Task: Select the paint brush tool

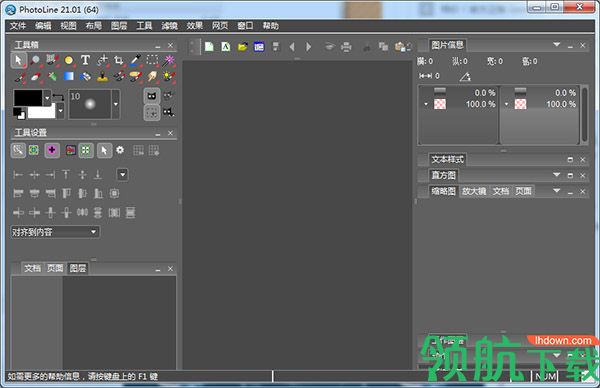Action: point(19,77)
